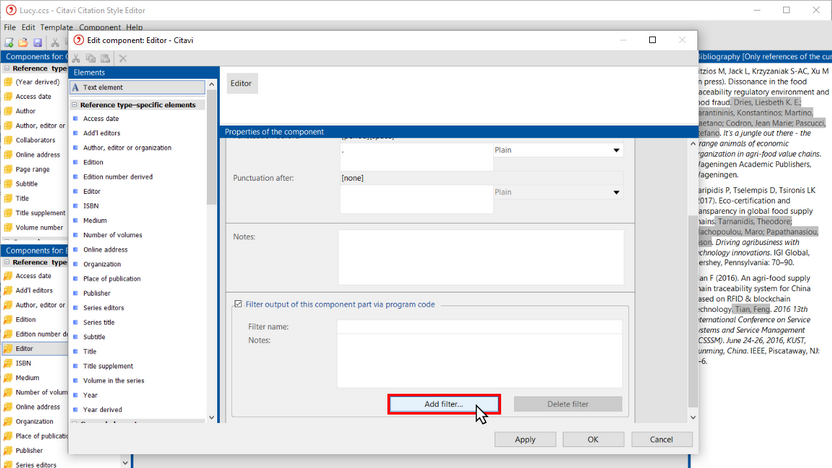Toggle Filter output via program code checkbox
Viewport: 832px width, 468px height.
pos(238,305)
